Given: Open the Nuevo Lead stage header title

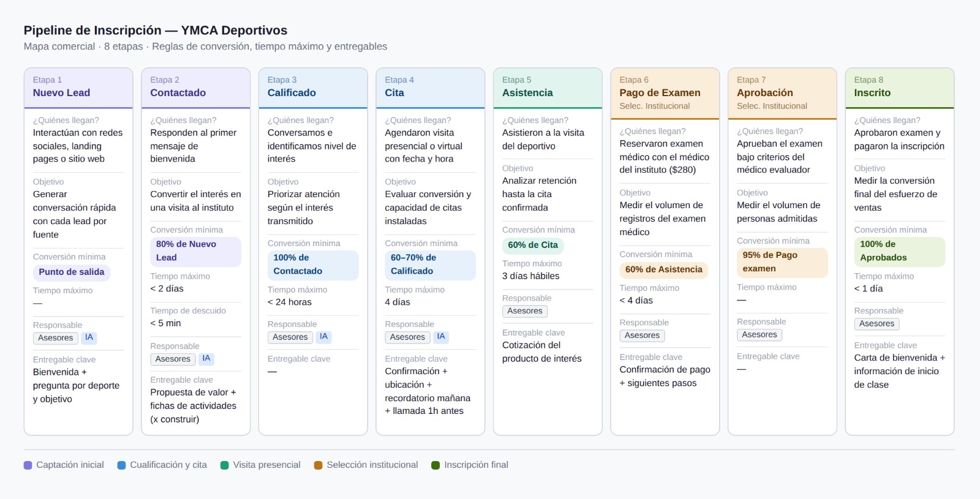Looking at the screenshot, I should pyautogui.click(x=61, y=93).
